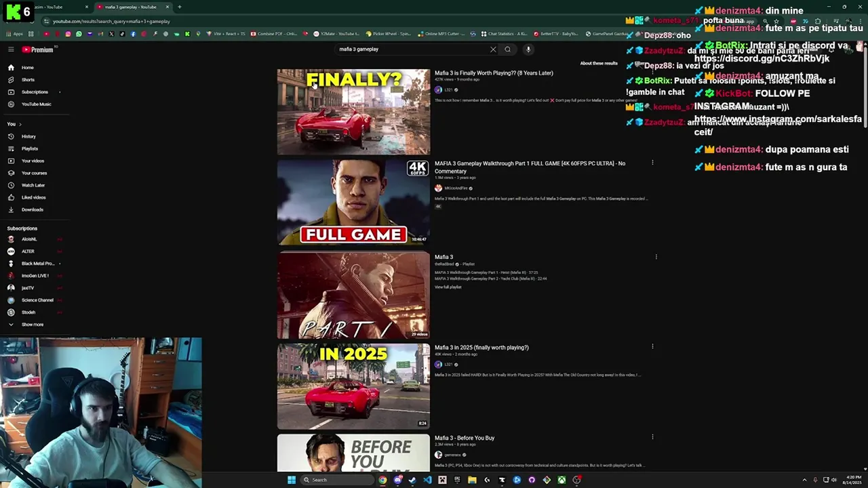Open Visual Studio Code from taskbar

[x=427, y=480]
